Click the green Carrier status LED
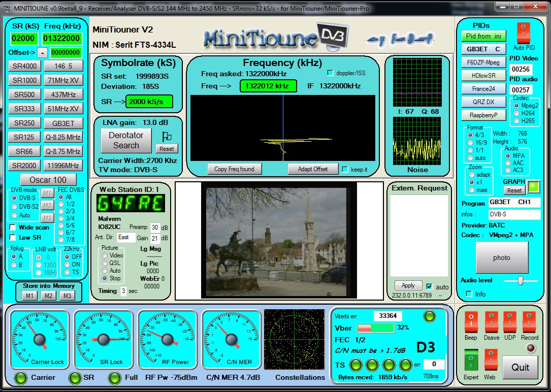The width and height of the screenshot is (551, 392). pyautogui.click(x=21, y=378)
